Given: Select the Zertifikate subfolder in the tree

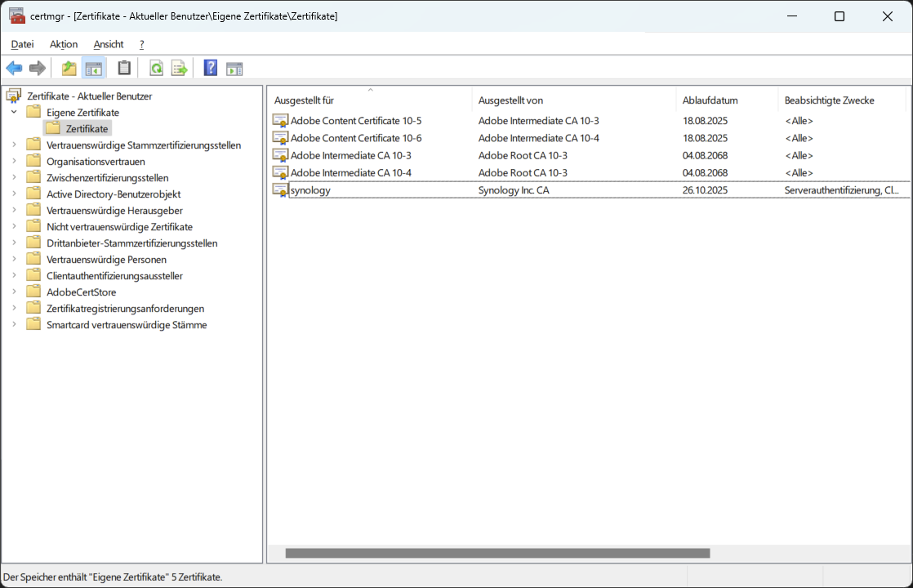Looking at the screenshot, I should click(x=87, y=129).
